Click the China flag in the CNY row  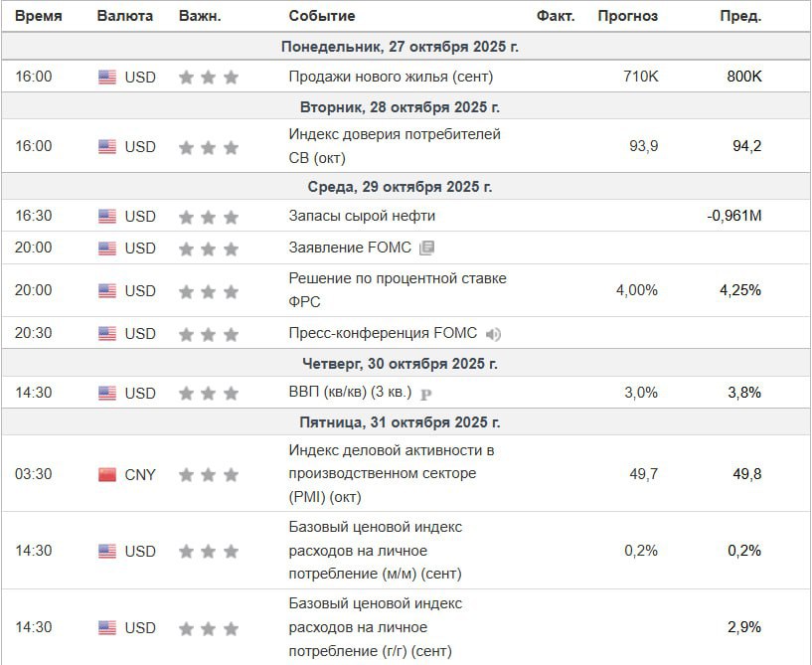tap(107, 475)
